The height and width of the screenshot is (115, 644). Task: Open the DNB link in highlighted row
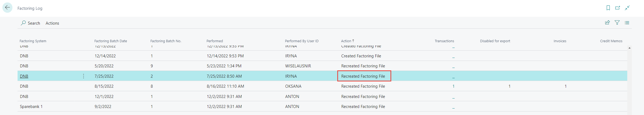24,76
